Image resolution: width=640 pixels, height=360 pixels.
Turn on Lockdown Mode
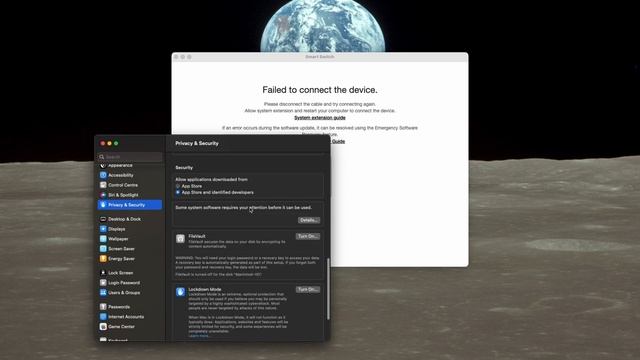[x=308, y=289]
